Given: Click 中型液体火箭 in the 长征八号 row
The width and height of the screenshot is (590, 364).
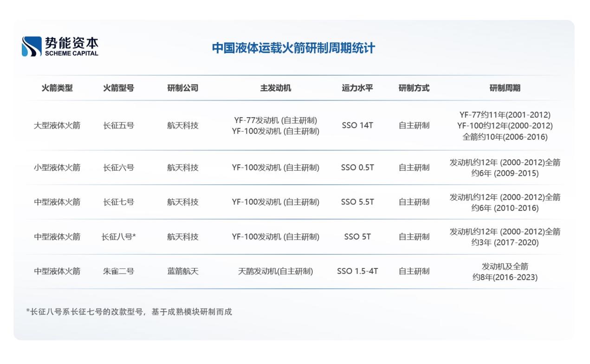Looking at the screenshot, I should (57, 236).
